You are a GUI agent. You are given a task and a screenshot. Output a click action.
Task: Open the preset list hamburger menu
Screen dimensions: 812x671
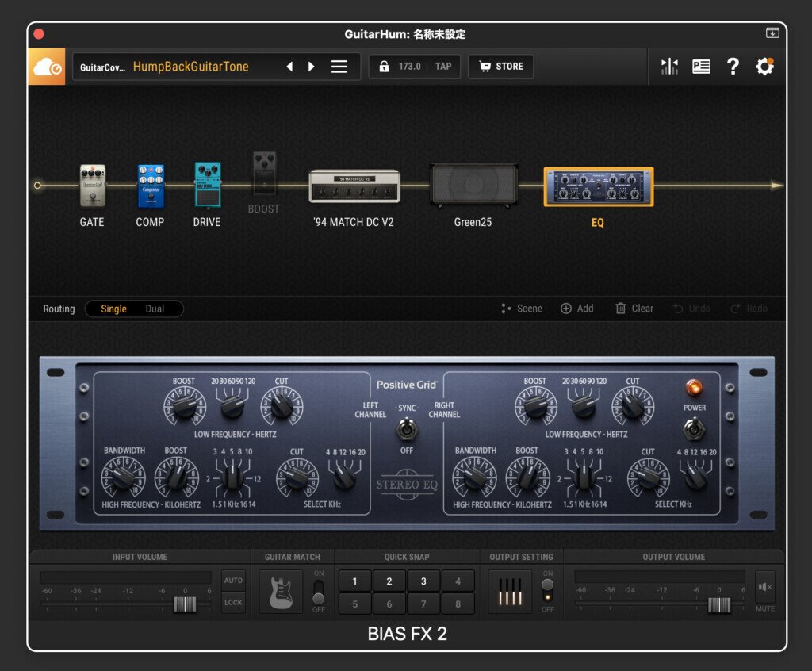tap(339, 67)
